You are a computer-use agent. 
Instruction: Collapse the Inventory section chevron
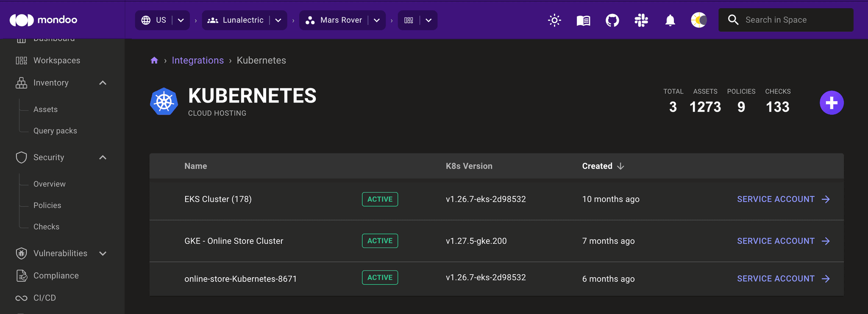coord(103,83)
